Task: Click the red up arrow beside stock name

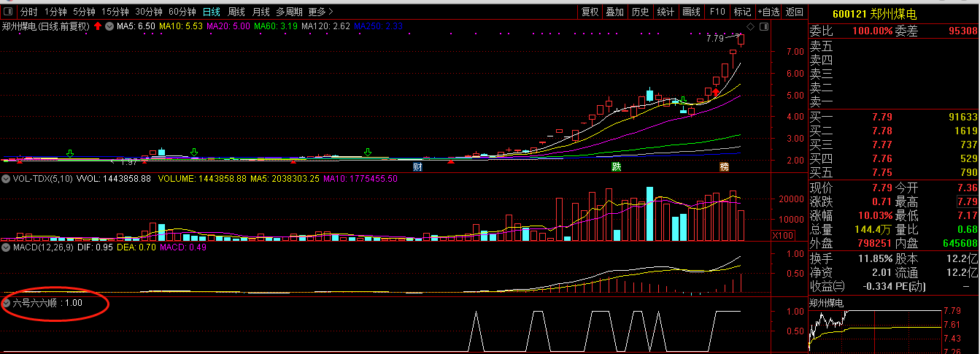Action: (x=97, y=26)
